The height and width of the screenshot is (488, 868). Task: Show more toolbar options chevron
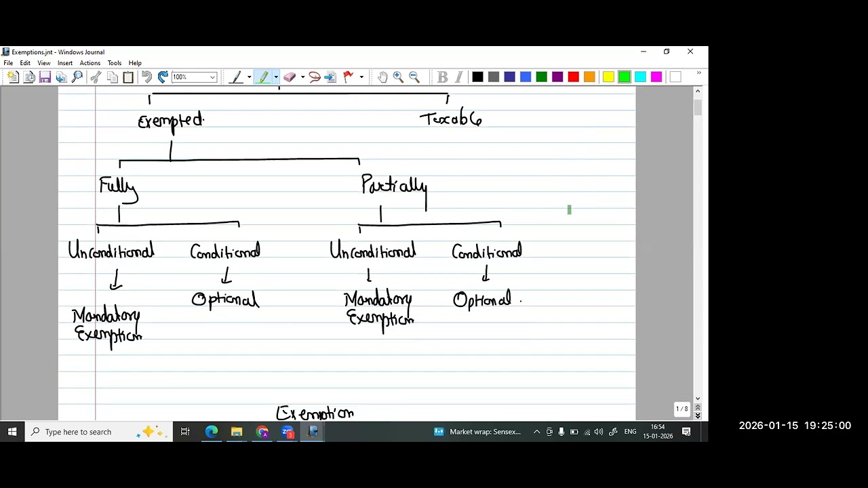[698, 73]
